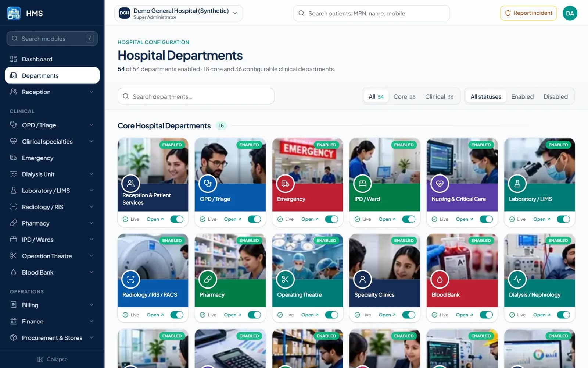Click the Report incident button
Image resolution: width=588 pixels, height=368 pixels.
(528, 13)
